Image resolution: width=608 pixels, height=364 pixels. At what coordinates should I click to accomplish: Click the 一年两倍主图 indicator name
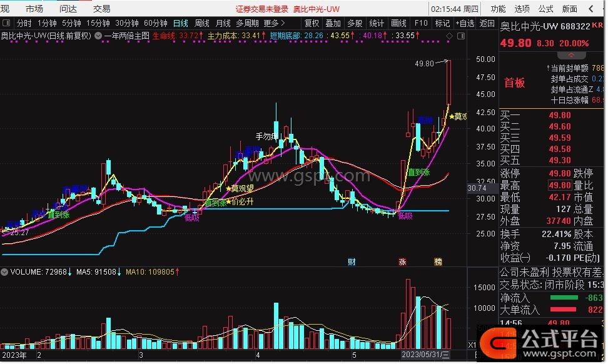pos(127,36)
